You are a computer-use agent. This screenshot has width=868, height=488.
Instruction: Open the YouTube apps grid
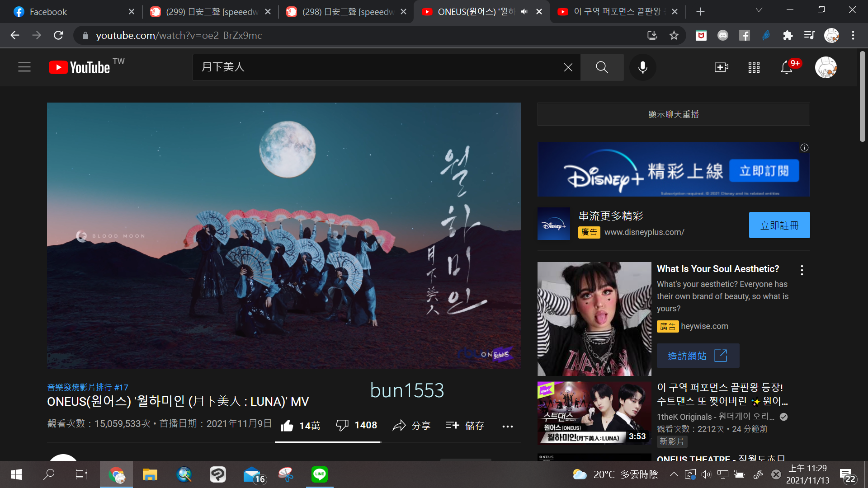754,67
